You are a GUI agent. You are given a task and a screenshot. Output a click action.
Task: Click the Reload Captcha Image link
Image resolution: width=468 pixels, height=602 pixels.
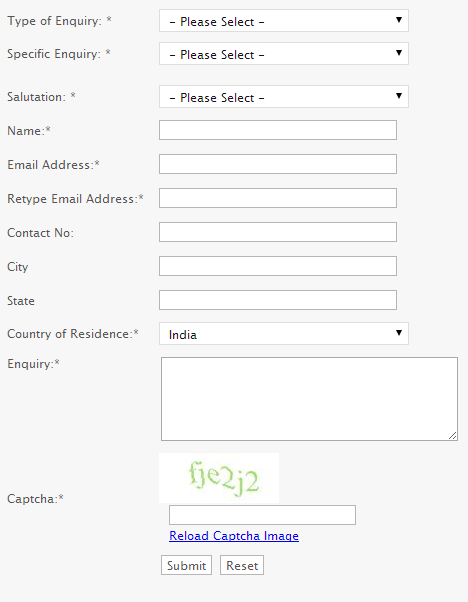click(234, 536)
